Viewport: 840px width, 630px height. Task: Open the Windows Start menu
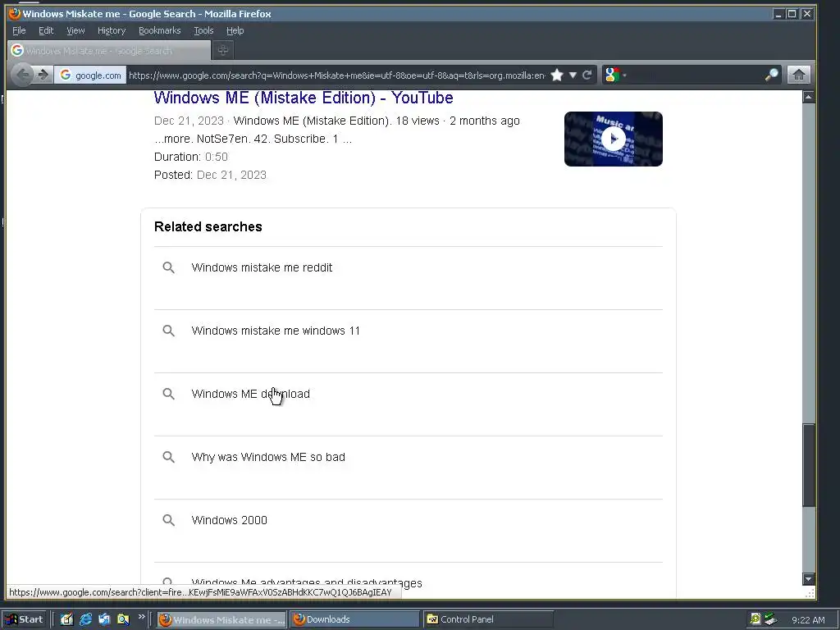tap(25, 619)
